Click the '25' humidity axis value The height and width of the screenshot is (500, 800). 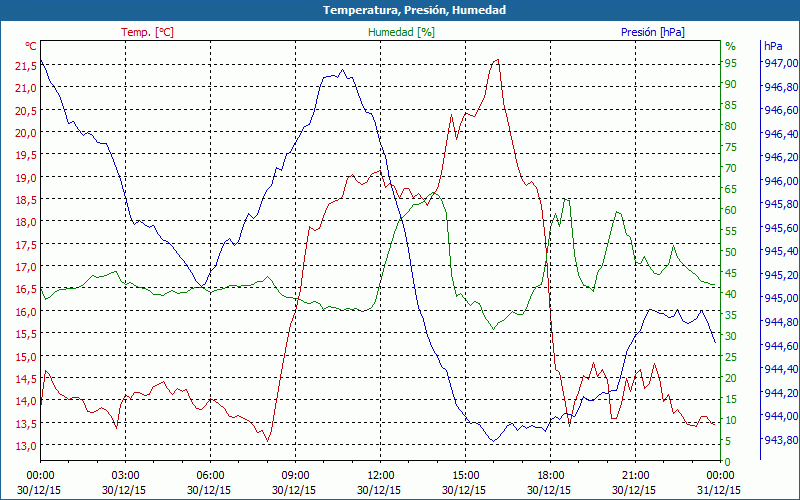click(731, 357)
